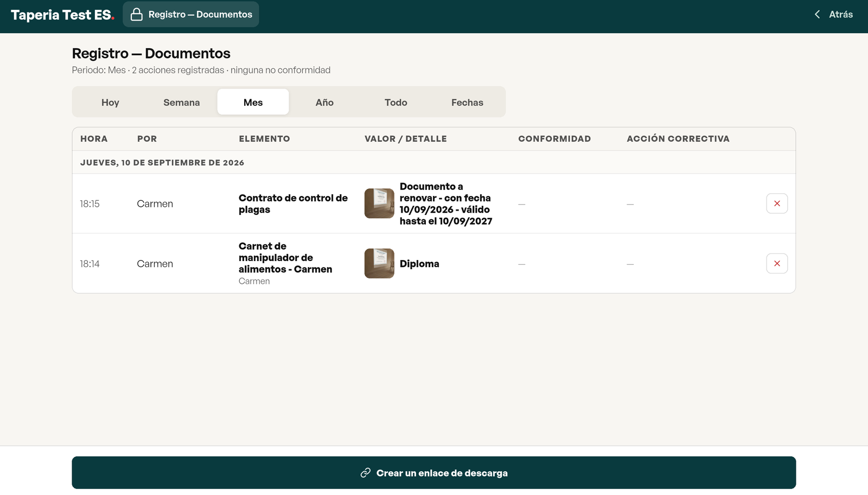The image size is (868, 495).
Task: Show all records with Todo tab
Action: click(396, 102)
